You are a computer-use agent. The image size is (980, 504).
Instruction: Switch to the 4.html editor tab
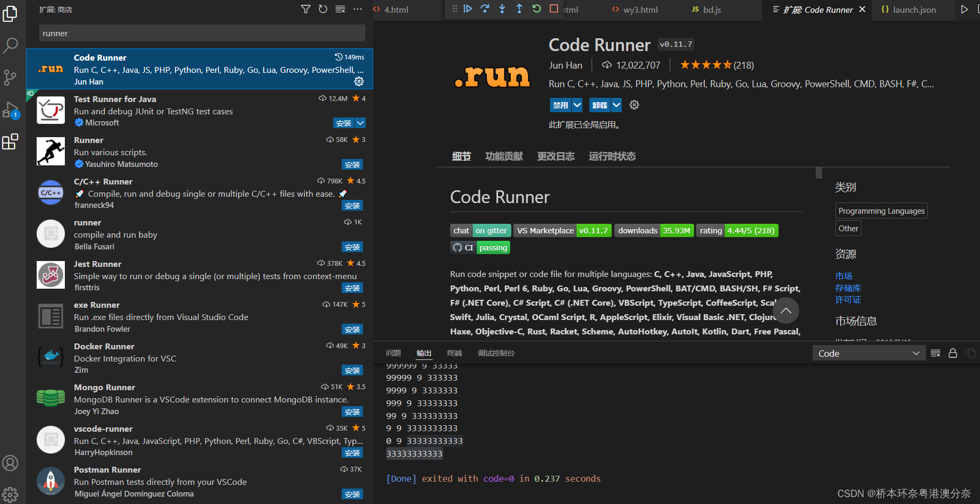pos(396,10)
